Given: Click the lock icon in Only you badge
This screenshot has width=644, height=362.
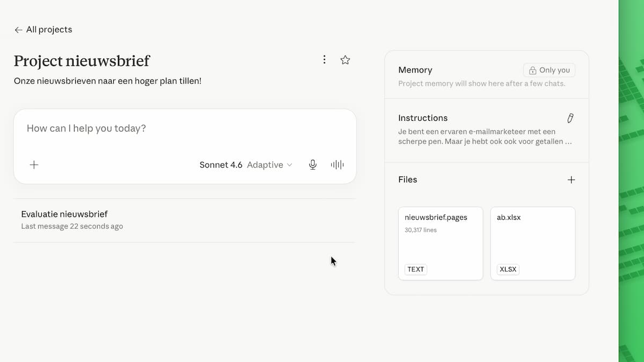Looking at the screenshot, I should click(532, 70).
